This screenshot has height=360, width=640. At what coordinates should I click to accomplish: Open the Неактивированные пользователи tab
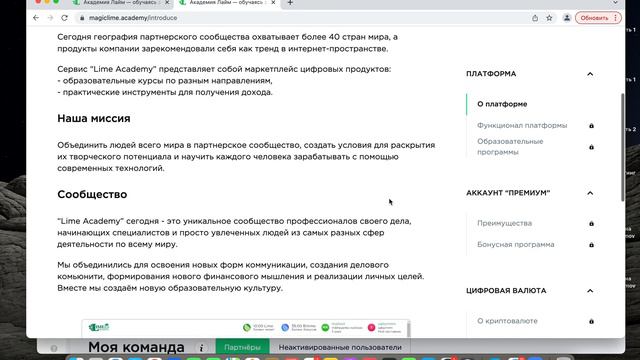[340, 347]
